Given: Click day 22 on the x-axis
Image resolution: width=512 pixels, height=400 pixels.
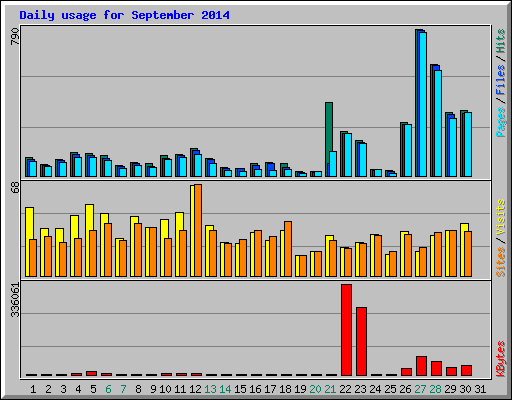Looking at the screenshot, I should pos(345,389).
